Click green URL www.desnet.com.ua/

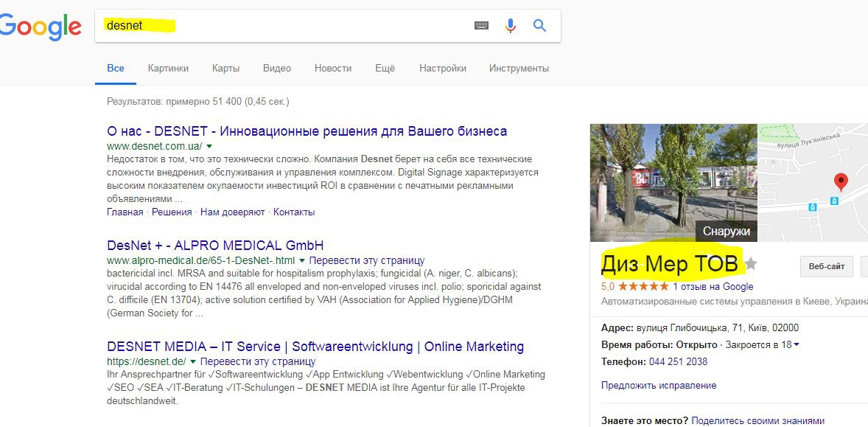pos(155,147)
